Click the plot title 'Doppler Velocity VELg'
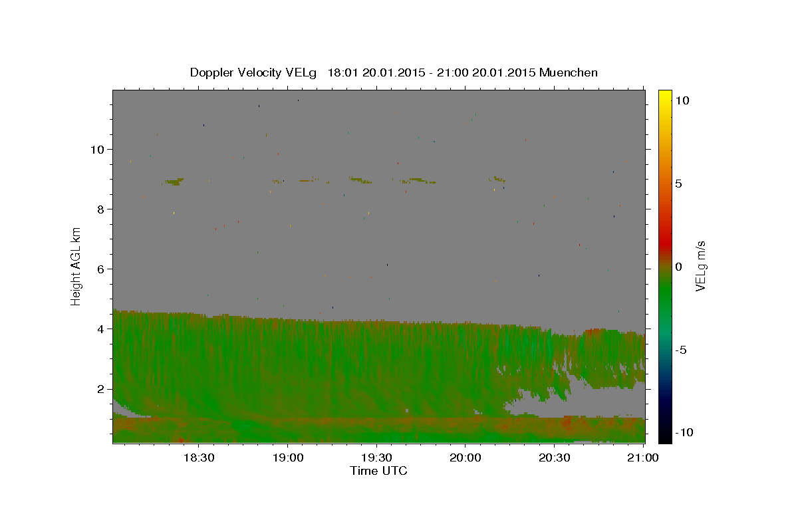 255,72
